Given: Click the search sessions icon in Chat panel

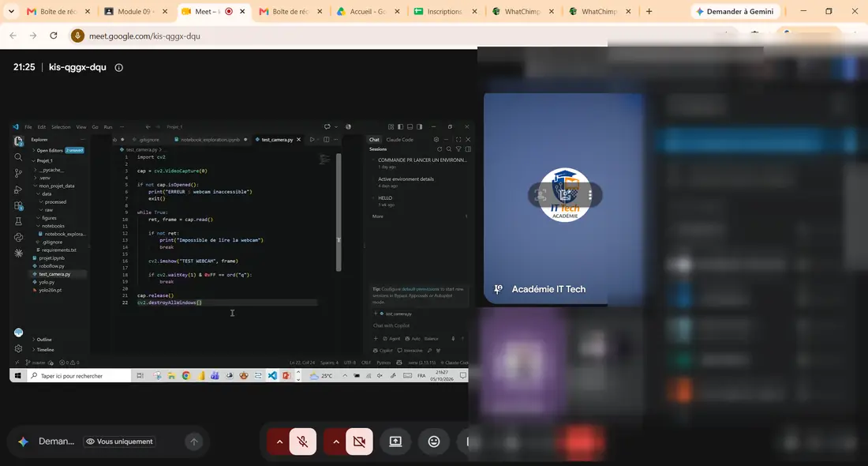Looking at the screenshot, I should (449, 149).
